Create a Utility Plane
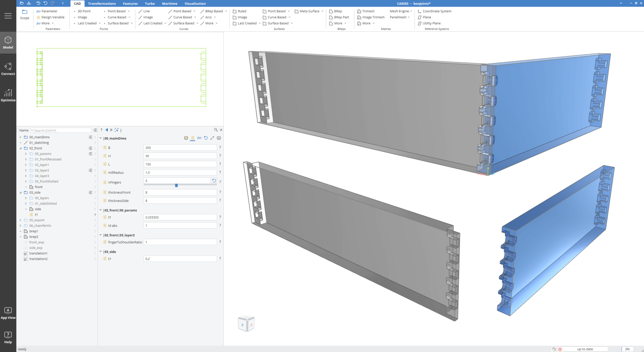644x352 pixels. point(431,23)
